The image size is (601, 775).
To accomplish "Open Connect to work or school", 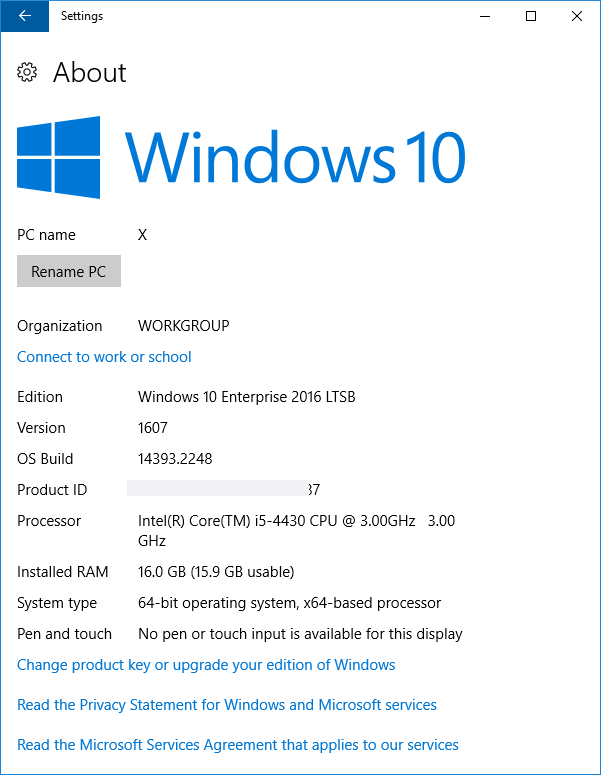I will [104, 357].
